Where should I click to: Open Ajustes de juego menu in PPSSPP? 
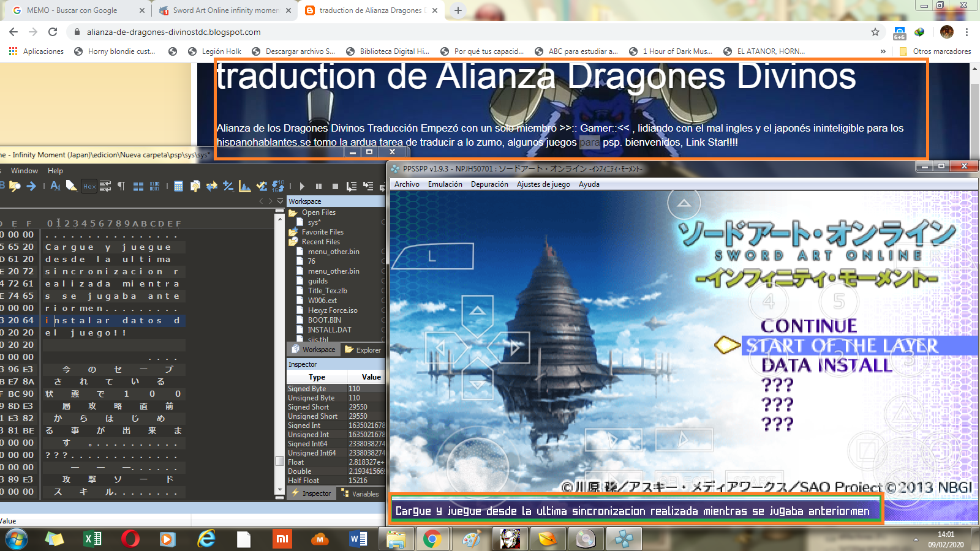[x=543, y=184]
